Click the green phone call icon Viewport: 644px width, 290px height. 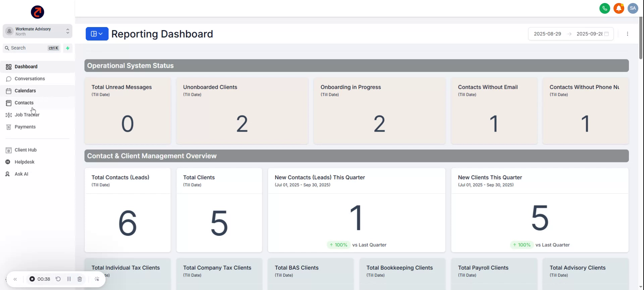[604, 8]
